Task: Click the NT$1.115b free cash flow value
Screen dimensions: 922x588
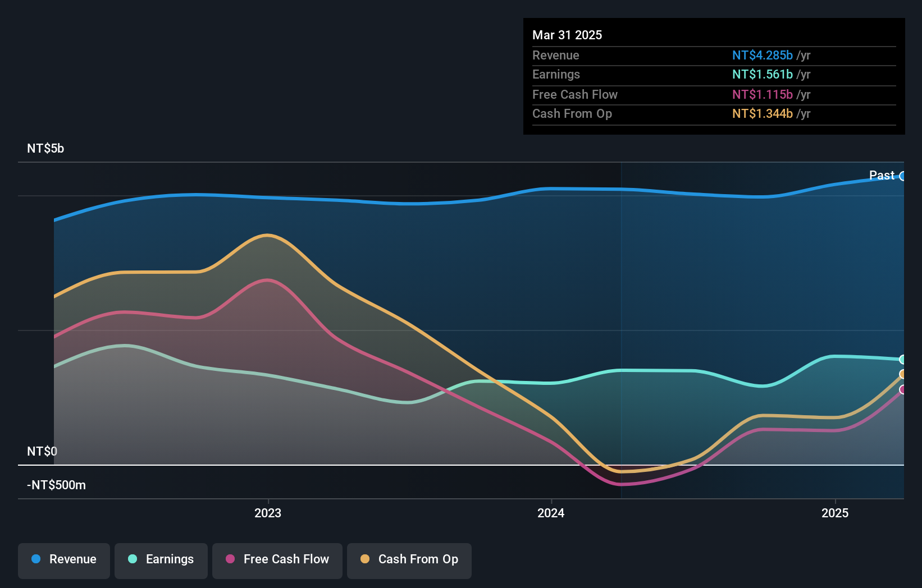Action: [x=763, y=94]
